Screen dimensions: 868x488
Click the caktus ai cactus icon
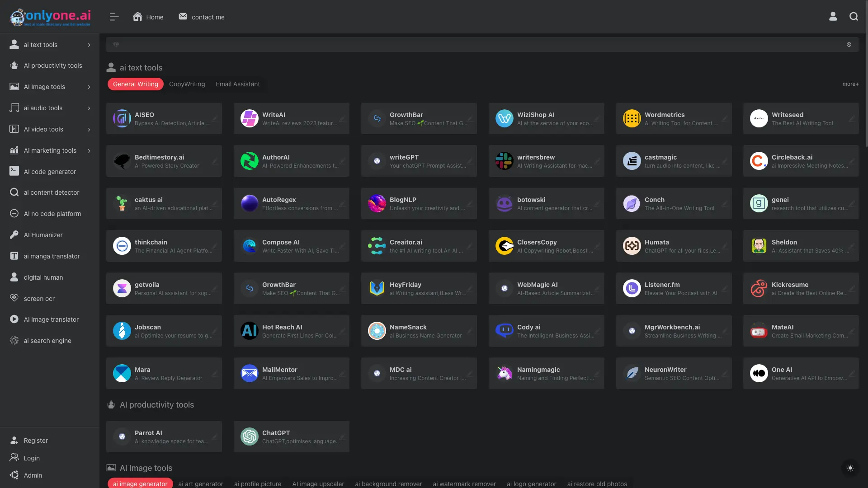(122, 203)
